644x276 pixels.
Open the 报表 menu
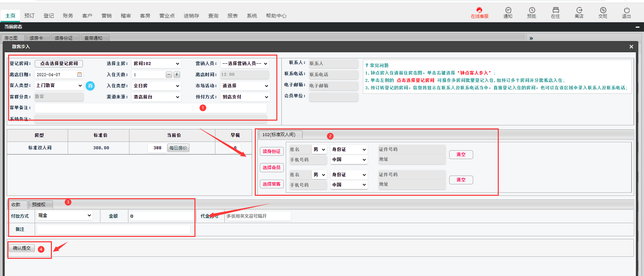coord(233,16)
